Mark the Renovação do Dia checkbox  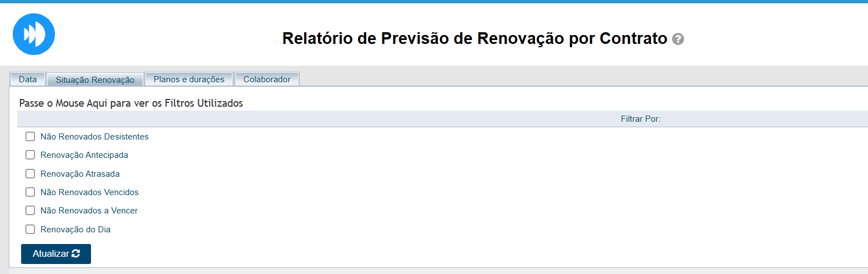[x=31, y=229]
